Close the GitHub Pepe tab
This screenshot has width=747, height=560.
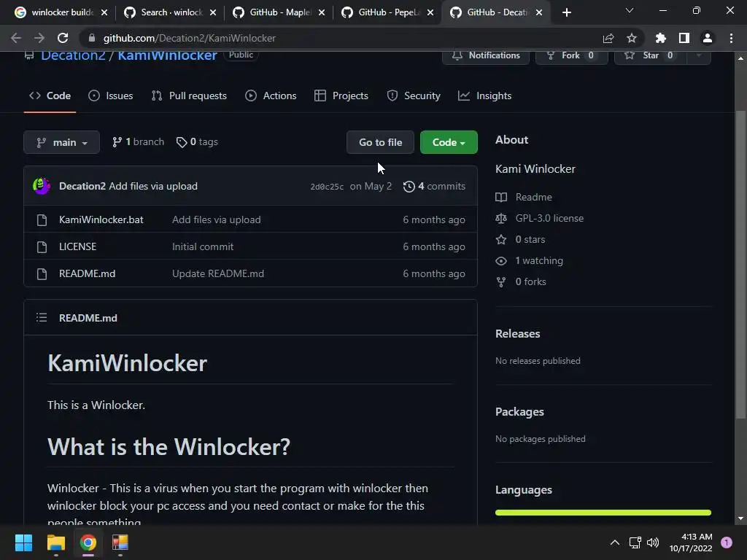(x=430, y=12)
